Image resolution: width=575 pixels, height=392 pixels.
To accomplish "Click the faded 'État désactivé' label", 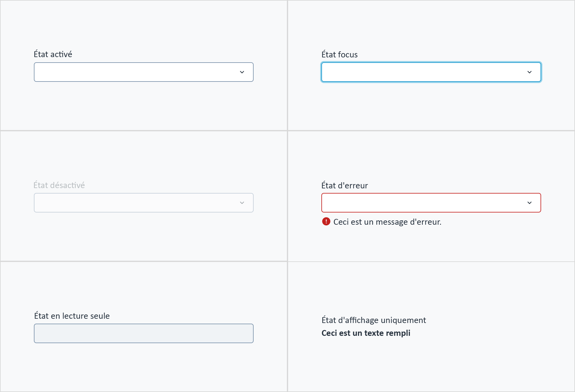I will [x=59, y=185].
